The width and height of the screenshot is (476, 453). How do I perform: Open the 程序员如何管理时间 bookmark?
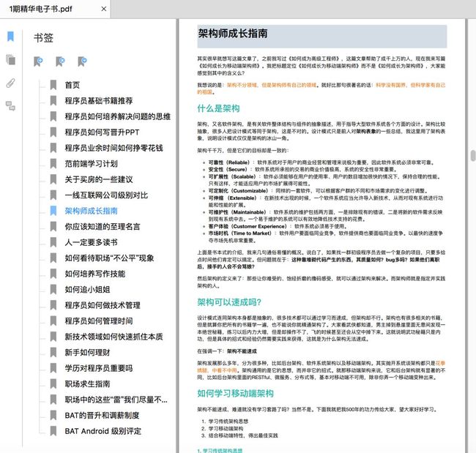click(x=99, y=321)
